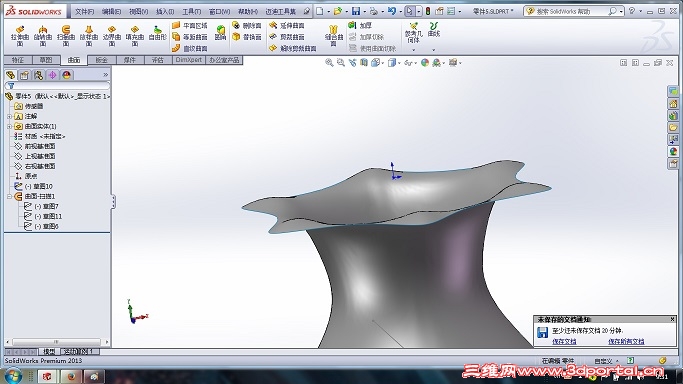Open the 视图 (View) menu
The width and height of the screenshot is (683, 384).
point(139,11)
